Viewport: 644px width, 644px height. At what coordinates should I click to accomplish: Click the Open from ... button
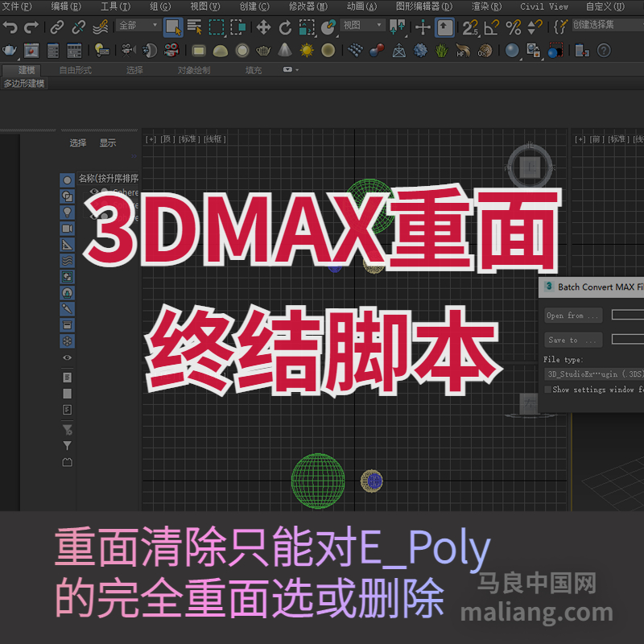tap(573, 316)
